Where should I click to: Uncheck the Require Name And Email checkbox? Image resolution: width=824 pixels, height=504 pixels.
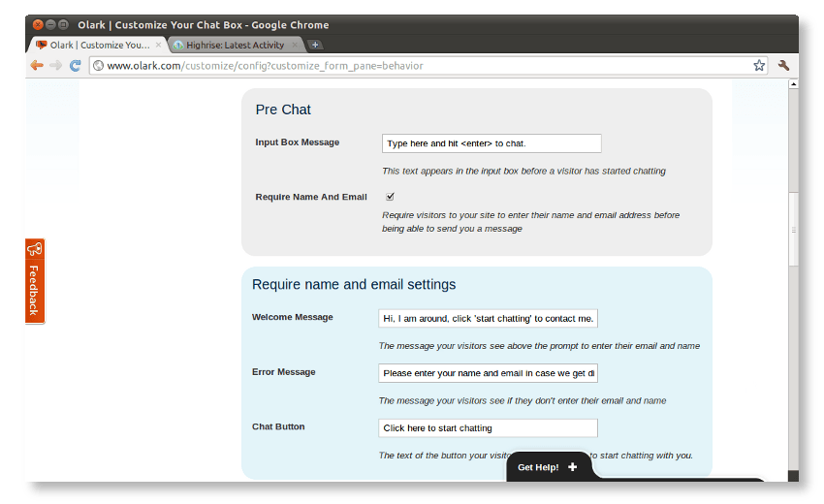[x=390, y=197]
